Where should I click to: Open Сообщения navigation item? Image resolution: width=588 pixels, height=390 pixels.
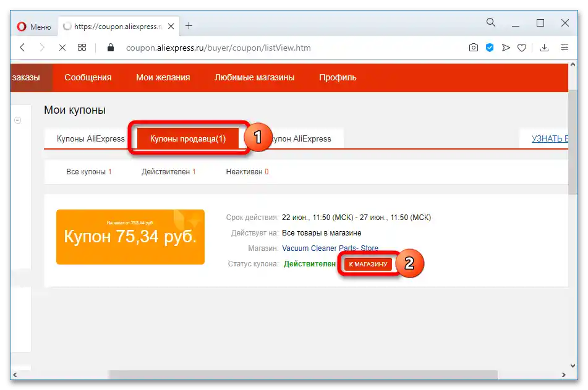pos(88,78)
